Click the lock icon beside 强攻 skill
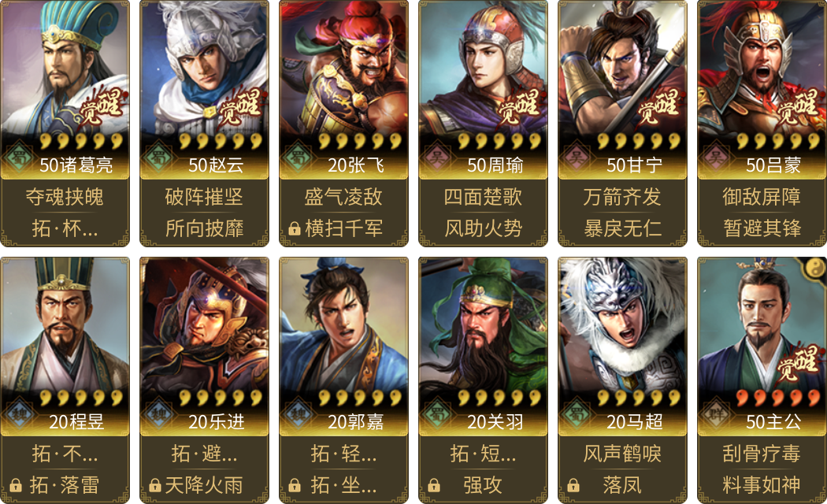The image size is (827, 504). pos(433,485)
